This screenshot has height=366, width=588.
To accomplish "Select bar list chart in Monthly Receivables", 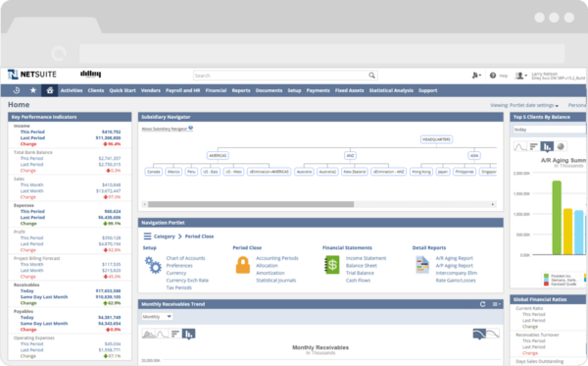I will click(175, 334).
